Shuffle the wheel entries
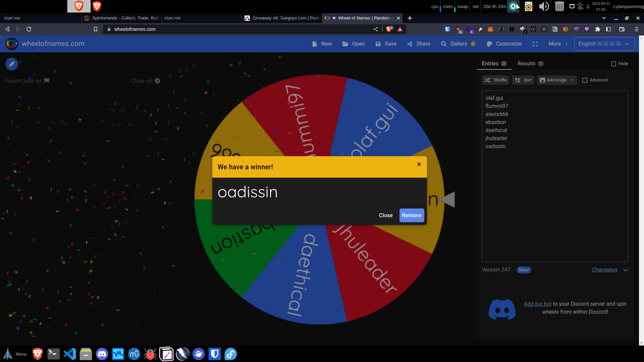 495,80
